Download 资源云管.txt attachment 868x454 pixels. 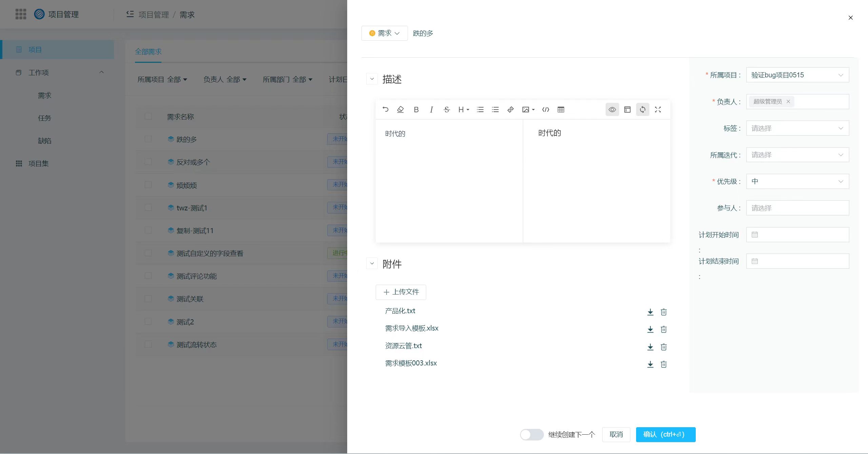(x=650, y=347)
